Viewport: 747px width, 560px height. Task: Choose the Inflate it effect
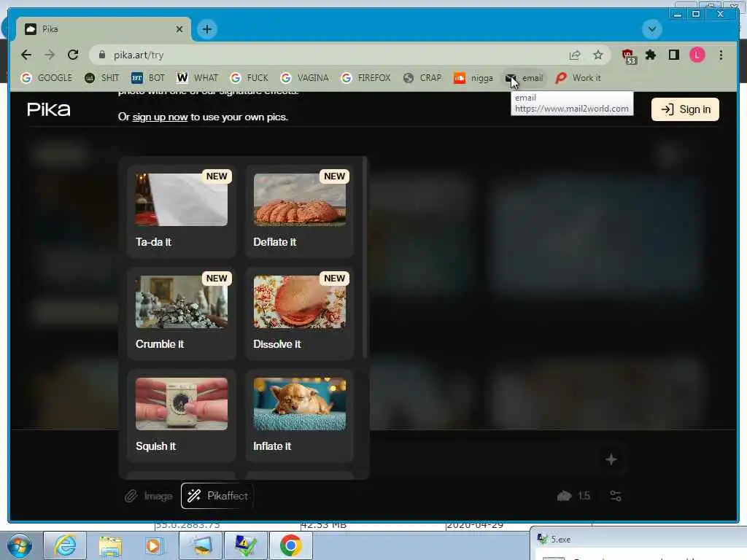click(300, 414)
